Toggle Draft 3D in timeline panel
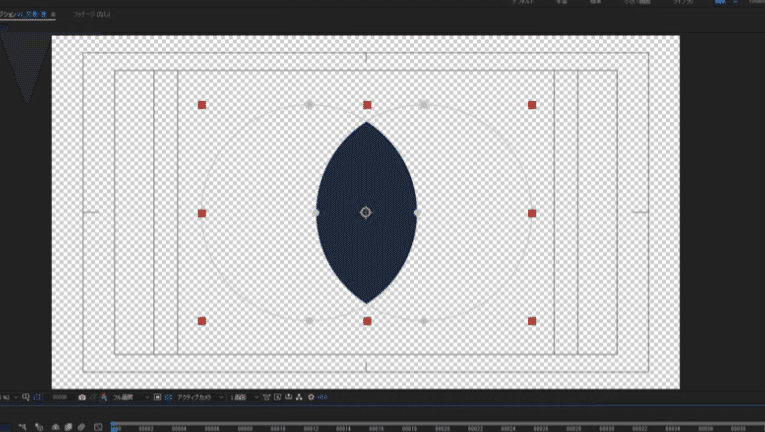The height and width of the screenshot is (432, 765). [x=39, y=427]
